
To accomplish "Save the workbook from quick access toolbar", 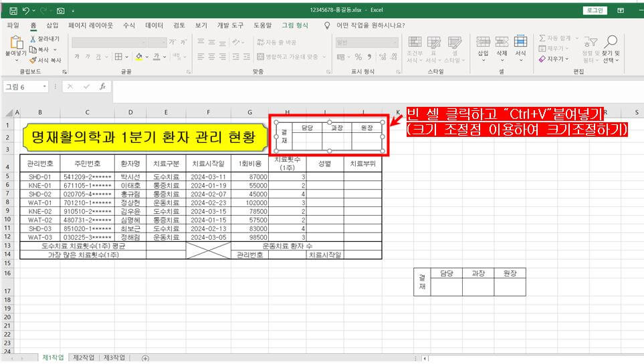I will click(x=13, y=11).
